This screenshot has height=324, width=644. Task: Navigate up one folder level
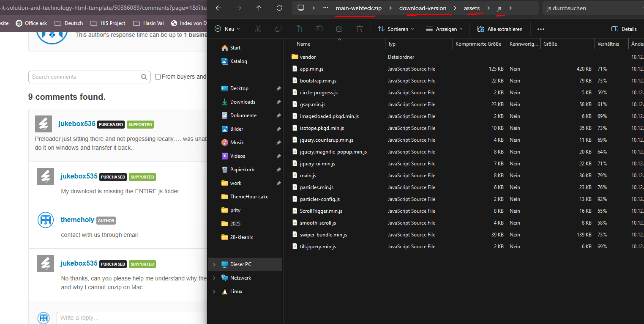click(259, 8)
